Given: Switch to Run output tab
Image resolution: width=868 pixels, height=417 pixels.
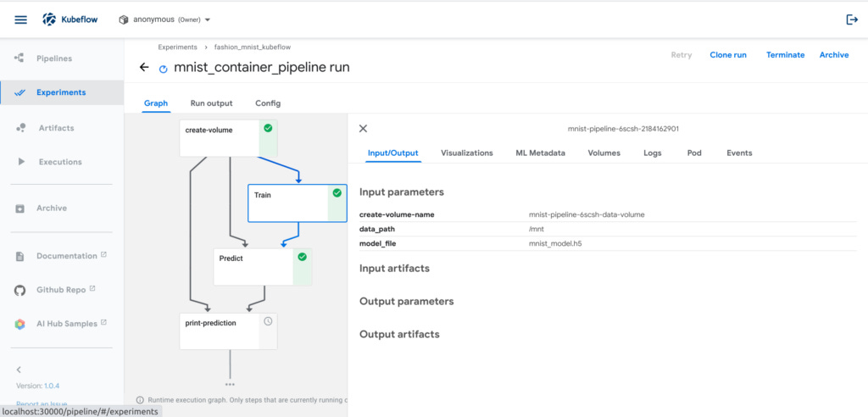Looking at the screenshot, I should (x=211, y=103).
